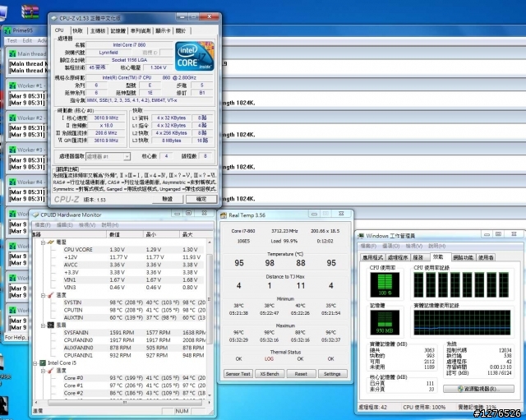The width and height of the screenshot is (526, 420).
Task: Open the 檢視(V) menu in Hardware Monitor
Action: (x=87, y=224)
